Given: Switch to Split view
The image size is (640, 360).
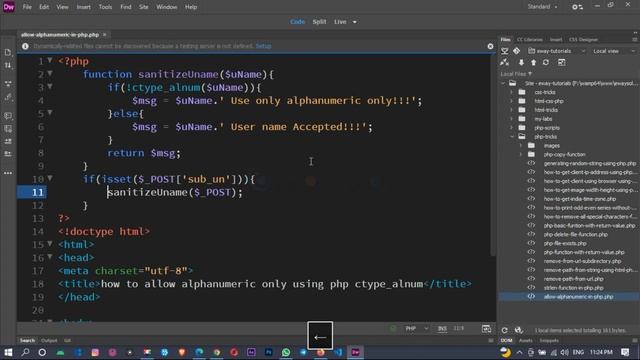Looking at the screenshot, I should pyautogui.click(x=319, y=22).
